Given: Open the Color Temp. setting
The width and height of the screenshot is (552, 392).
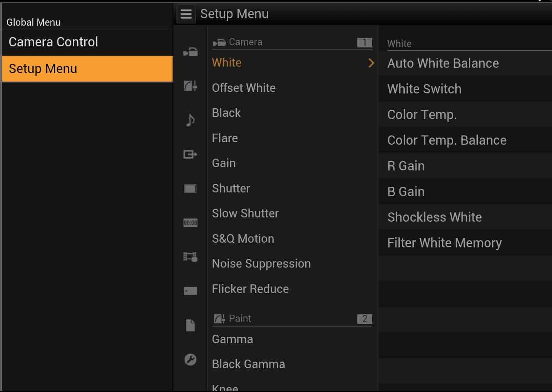Looking at the screenshot, I should pyautogui.click(x=422, y=115).
